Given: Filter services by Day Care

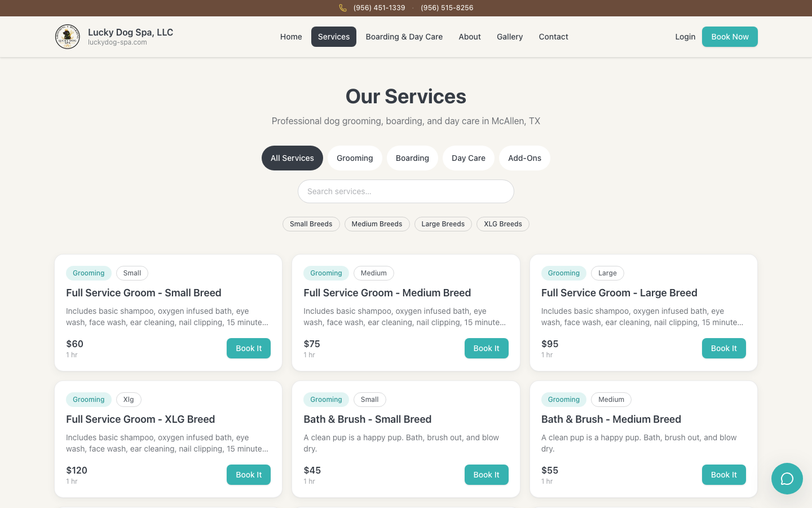Looking at the screenshot, I should [x=469, y=158].
